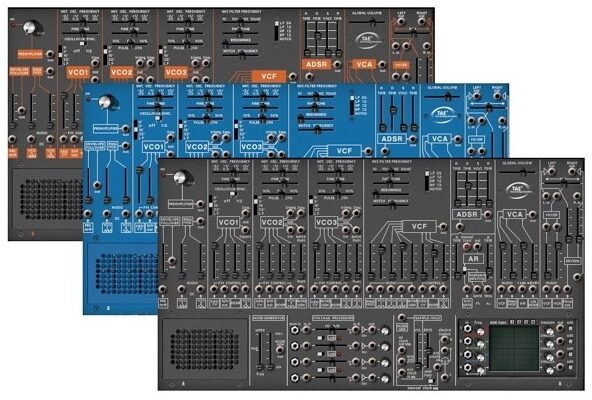Switch gray VCO1 octave range selector
Viewport: 592px width, 400px height.
(x=211, y=204)
